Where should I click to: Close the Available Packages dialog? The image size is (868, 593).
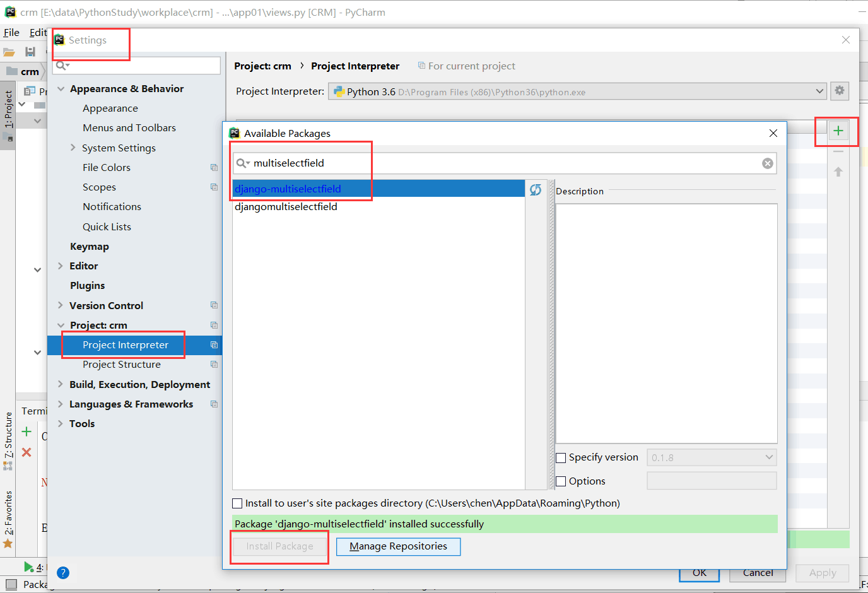pos(773,133)
